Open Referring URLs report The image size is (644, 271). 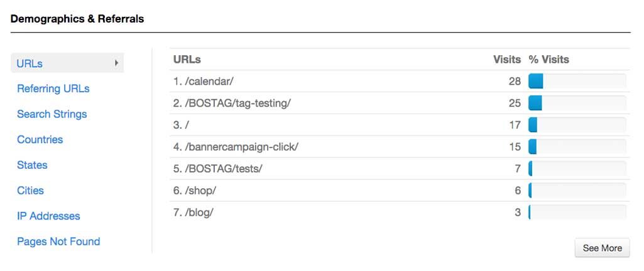coord(53,88)
